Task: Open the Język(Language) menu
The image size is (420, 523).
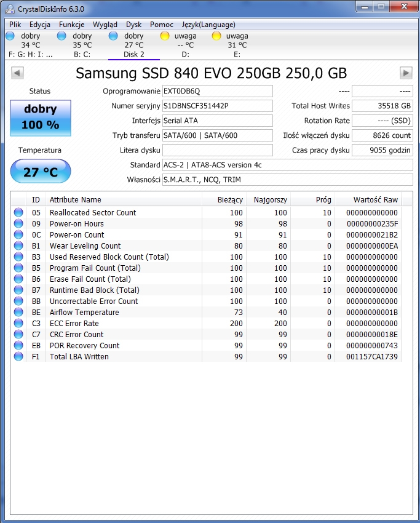Action: [208, 25]
